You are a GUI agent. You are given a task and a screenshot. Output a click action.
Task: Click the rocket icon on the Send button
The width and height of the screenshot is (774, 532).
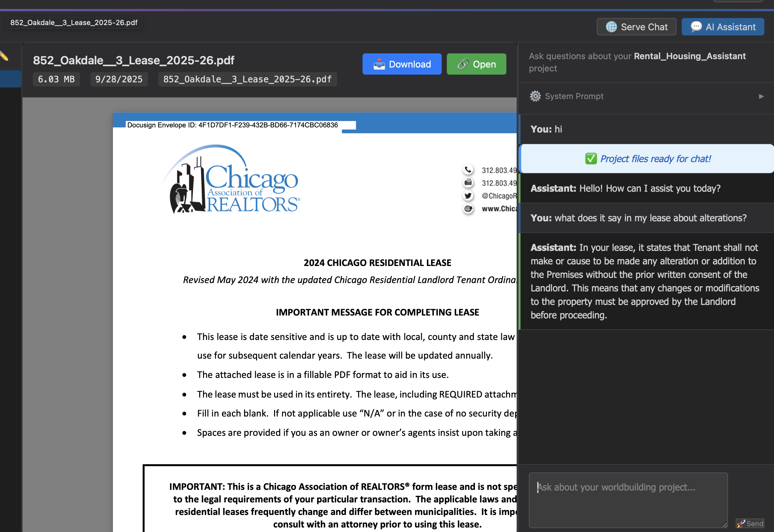click(x=741, y=524)
